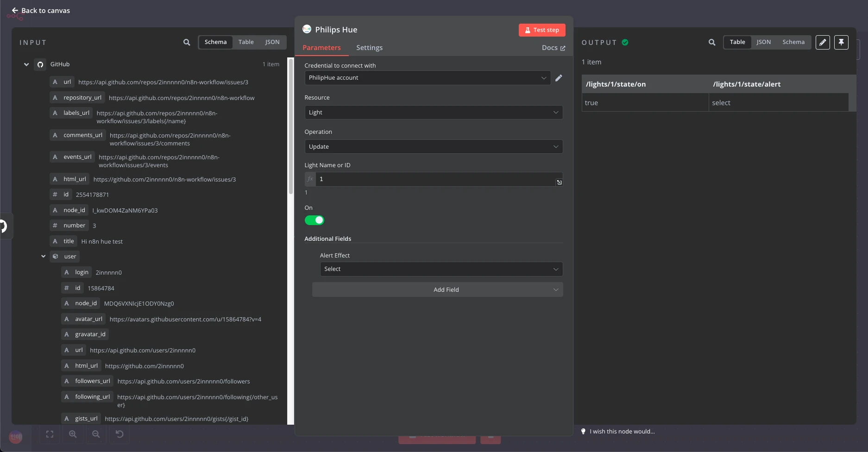Screen dimensions: 868x452
Task: Click the input panel scrollbar
Action: pyautogui.click(x=291, y=126)
